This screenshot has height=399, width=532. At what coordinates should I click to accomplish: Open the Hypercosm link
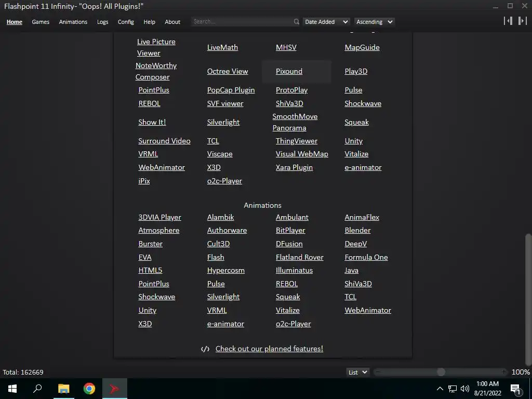(x=226, y=270)
